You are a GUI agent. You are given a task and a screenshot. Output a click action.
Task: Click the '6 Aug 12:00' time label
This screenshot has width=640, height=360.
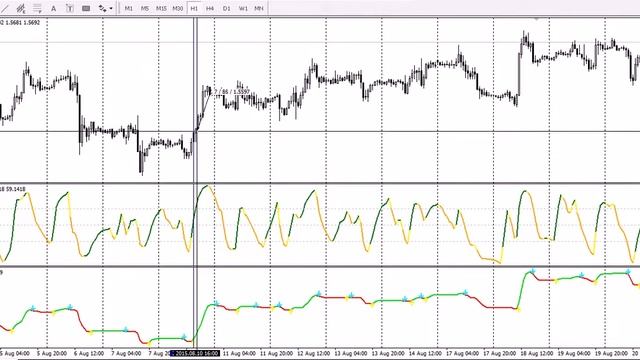89,353
